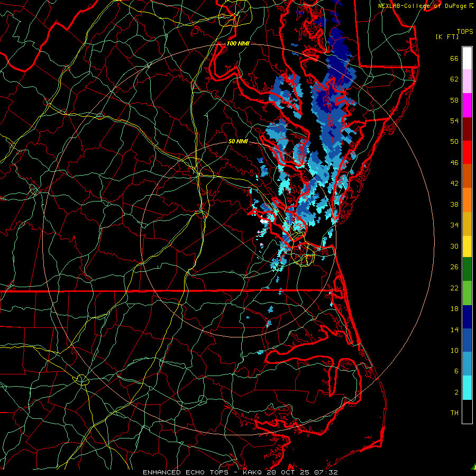The height and width of the screenshot is (476, 476).
Task: Click the '14' legend value
Action: pos(454,330)
